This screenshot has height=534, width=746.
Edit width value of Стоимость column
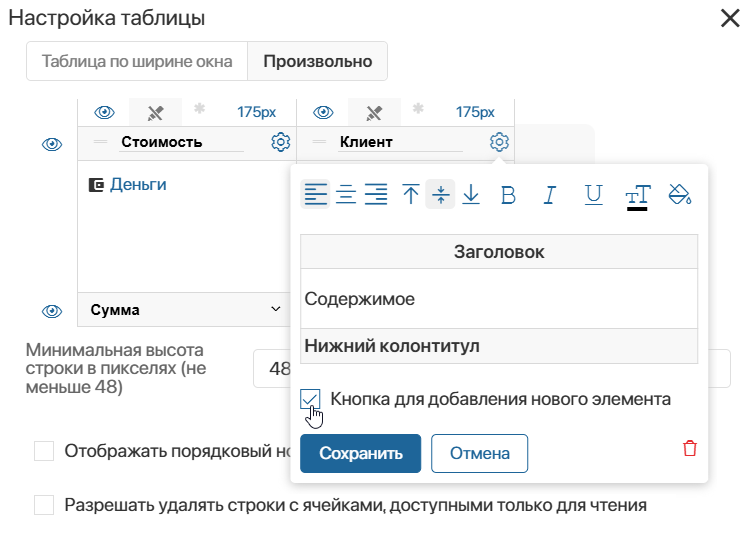256,112
